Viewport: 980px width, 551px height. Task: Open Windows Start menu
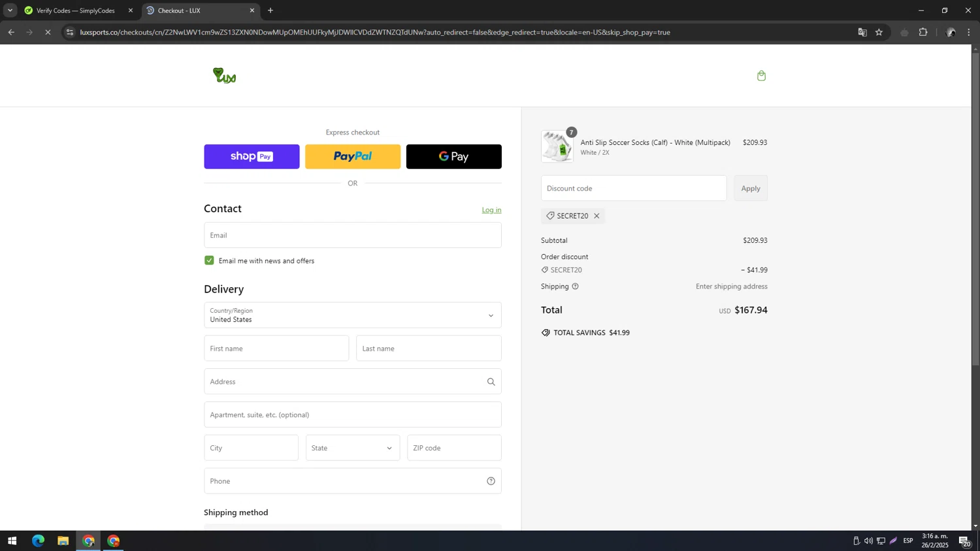tap(12, 541)
